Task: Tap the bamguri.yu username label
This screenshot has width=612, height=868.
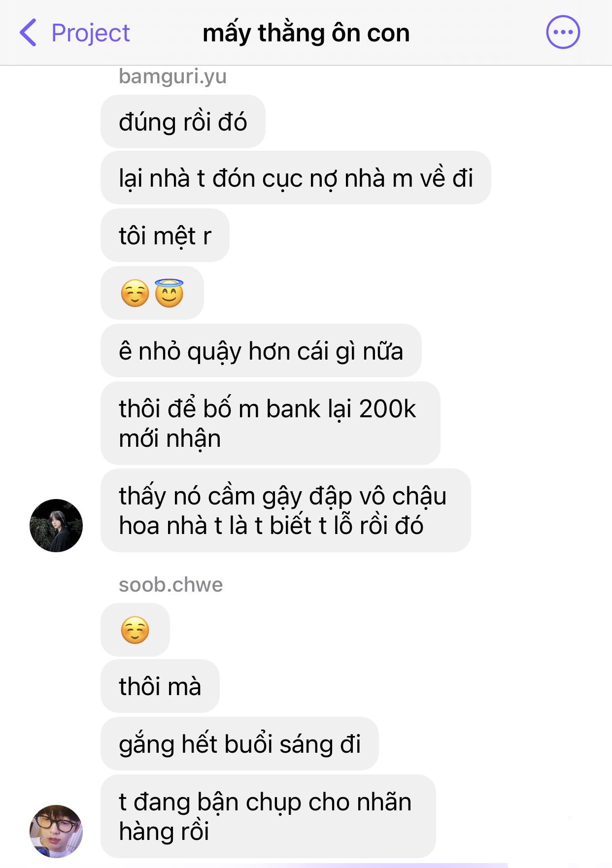Action: point(172,76)
